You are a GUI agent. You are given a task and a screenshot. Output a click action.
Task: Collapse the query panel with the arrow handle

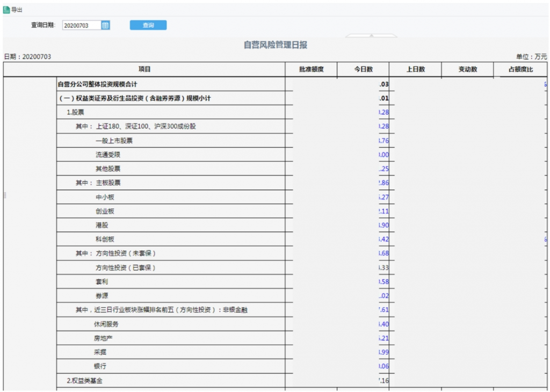[371, 35]
